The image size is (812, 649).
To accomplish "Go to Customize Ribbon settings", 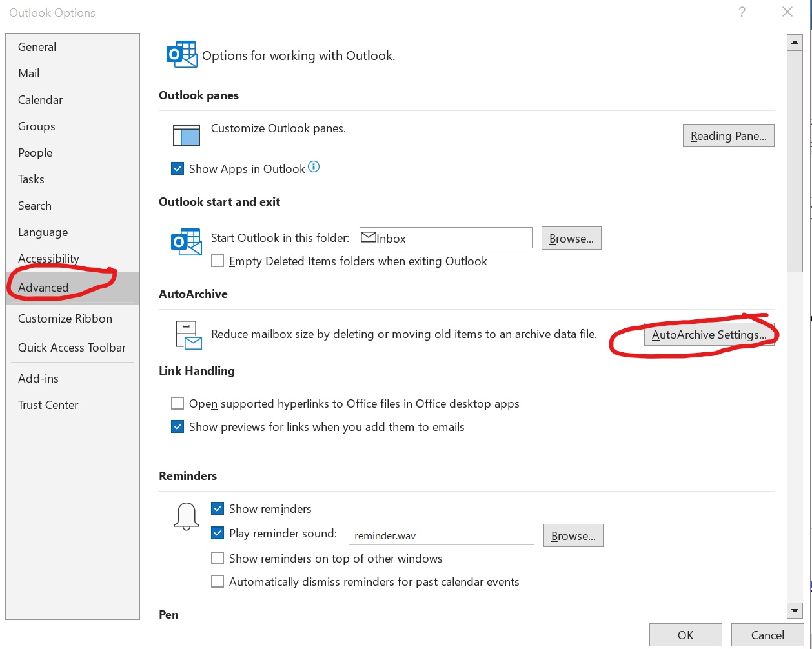I will [72, 319].
